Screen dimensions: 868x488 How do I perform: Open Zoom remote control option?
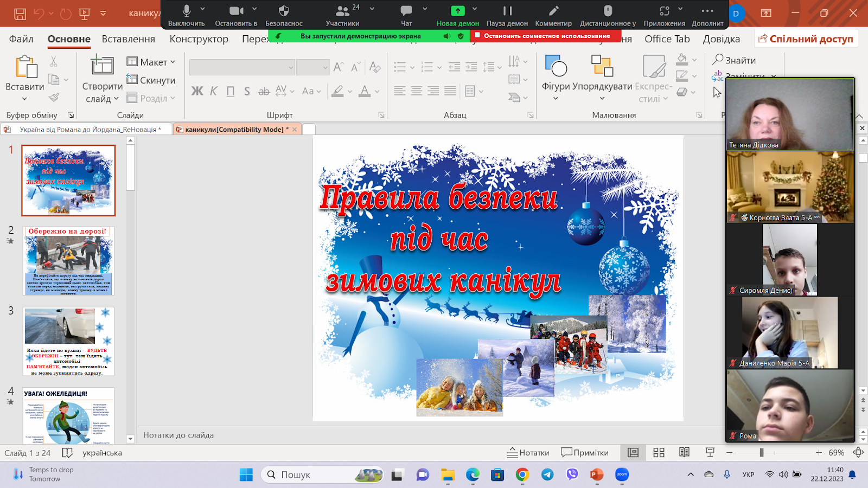(608, 15)
